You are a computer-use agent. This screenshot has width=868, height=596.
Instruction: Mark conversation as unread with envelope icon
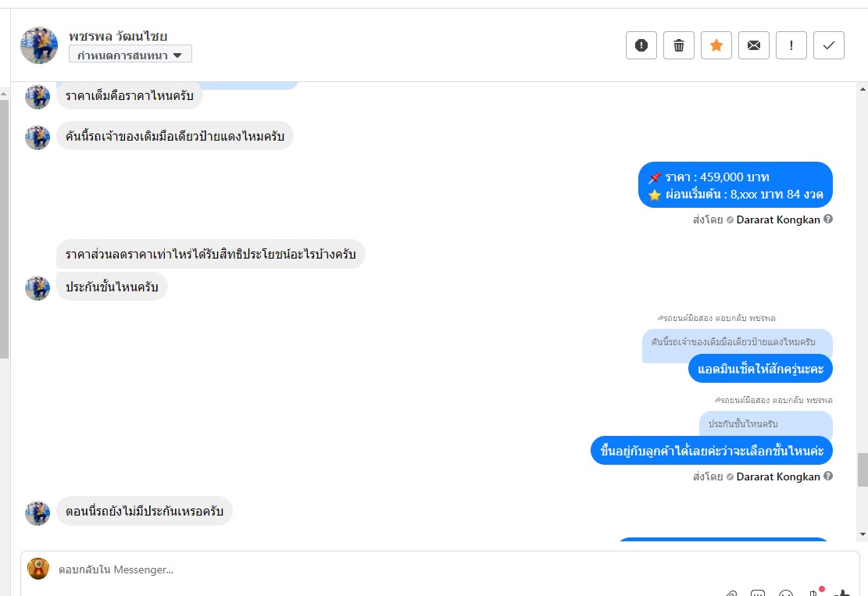(x=754, y=45)
